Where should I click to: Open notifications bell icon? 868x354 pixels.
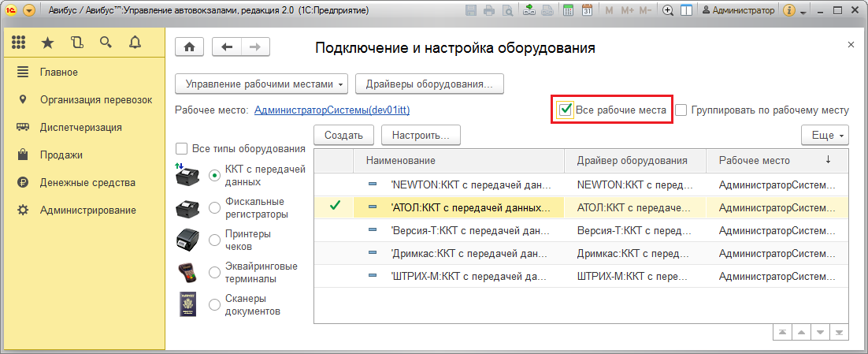[x=135, y=43]
